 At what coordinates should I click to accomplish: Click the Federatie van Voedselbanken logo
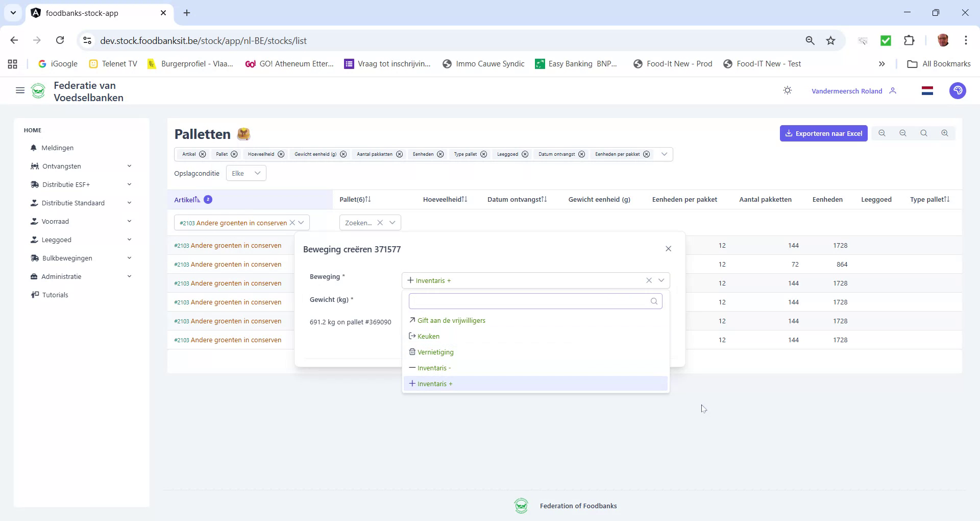(x=38, y=90)
